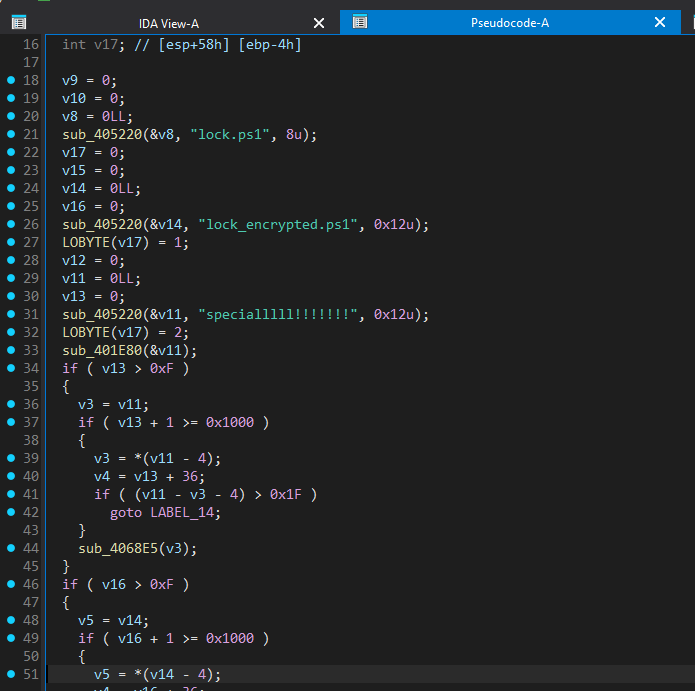The width and height of the screenshot is (695, 691).
Task: Click LOBYTE(v17) = 1 on line 27
Action: point(125,242)
